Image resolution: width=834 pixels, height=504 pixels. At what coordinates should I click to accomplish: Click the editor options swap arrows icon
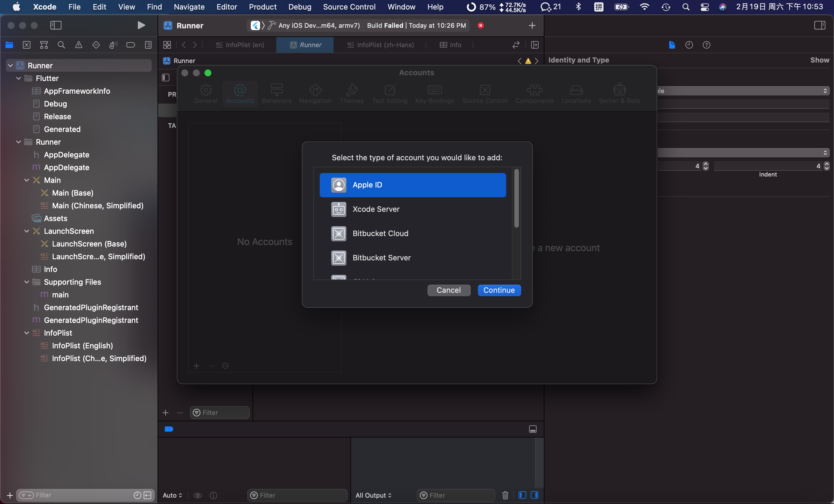[516, 45]
